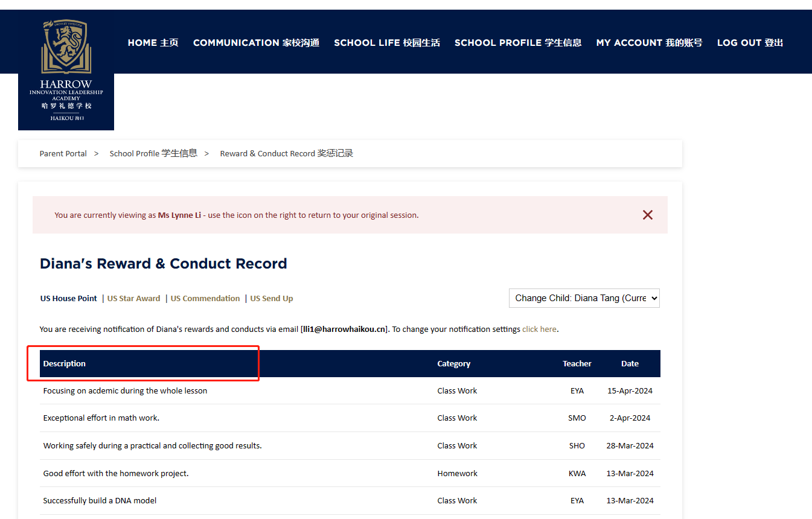This screenshot has height=519, width=812.
Task: Switch to the US House Point tab
Action: click(69, 299)
